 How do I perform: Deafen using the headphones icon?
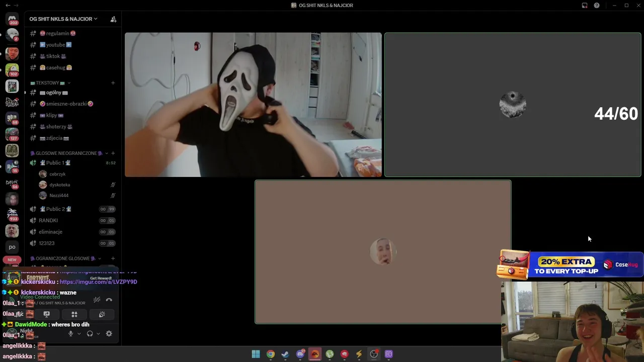[x=90, y=334]
